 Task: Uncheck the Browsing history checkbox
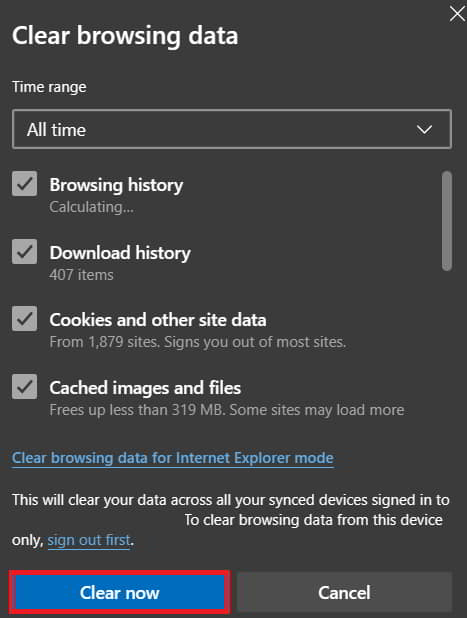click(24, 183)
